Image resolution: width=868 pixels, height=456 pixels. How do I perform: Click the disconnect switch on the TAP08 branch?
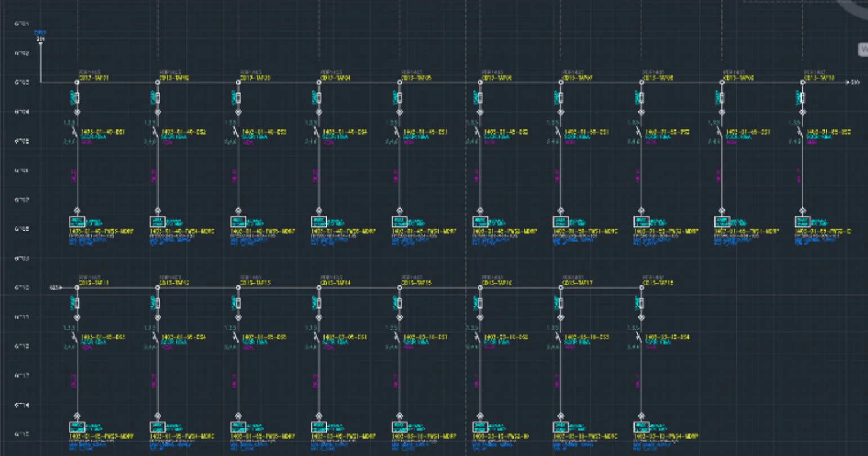tap(640, 132)
